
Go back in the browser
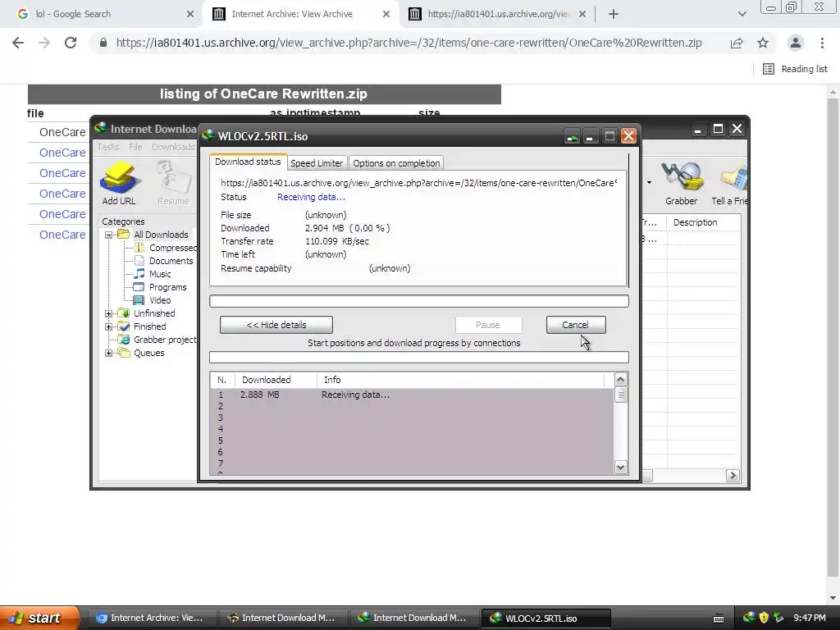pos(18,43)
